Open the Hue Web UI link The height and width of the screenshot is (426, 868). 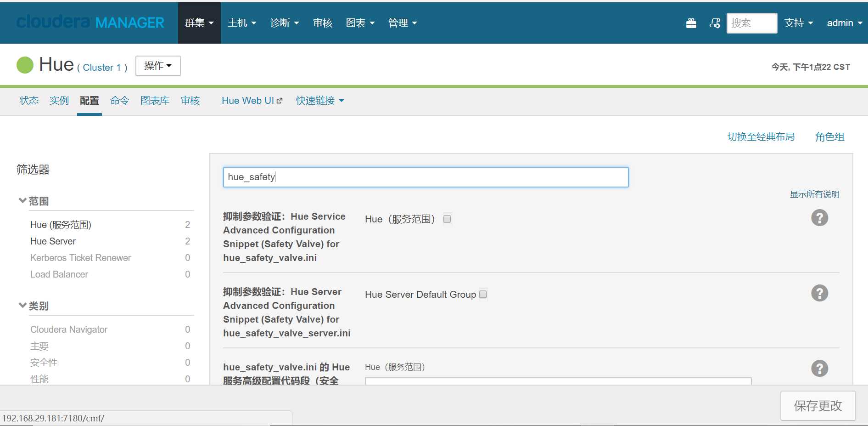click(252, 101)
